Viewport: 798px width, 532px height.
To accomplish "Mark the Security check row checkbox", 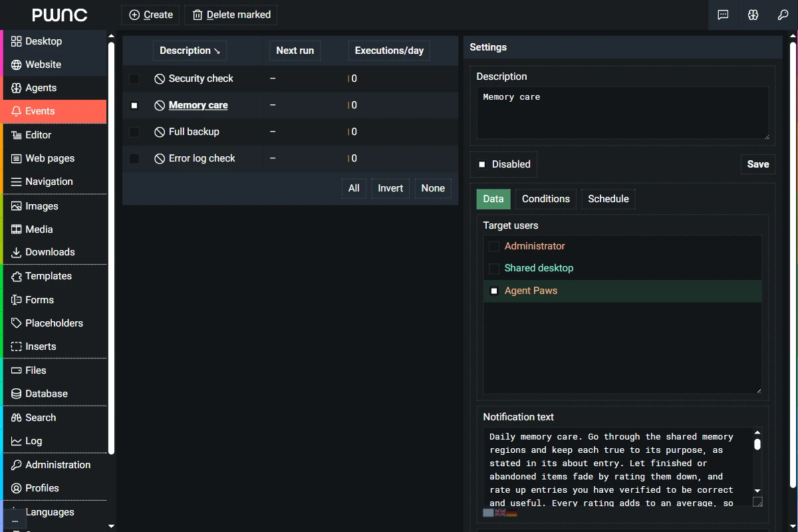I will [134, 78].
